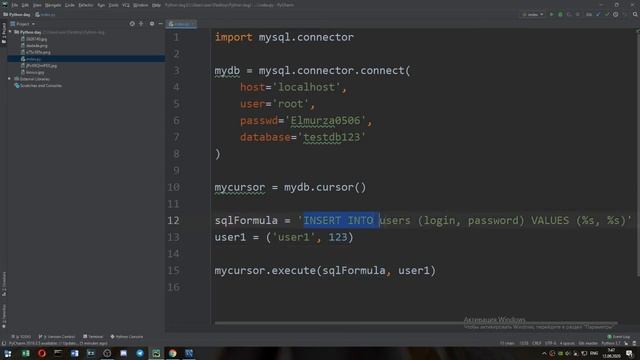Open the Terminal tool window
This screenshot has height=360, width=640.
click(x=93, y=337)
